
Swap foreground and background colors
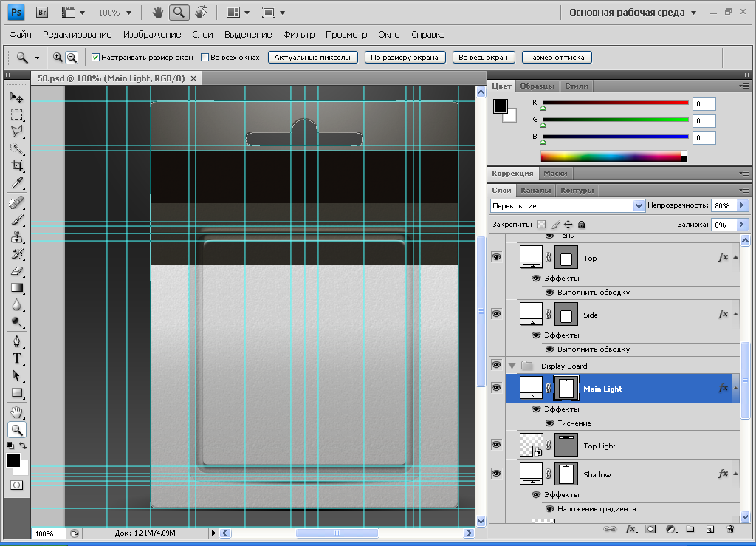(x=23, y=446)
